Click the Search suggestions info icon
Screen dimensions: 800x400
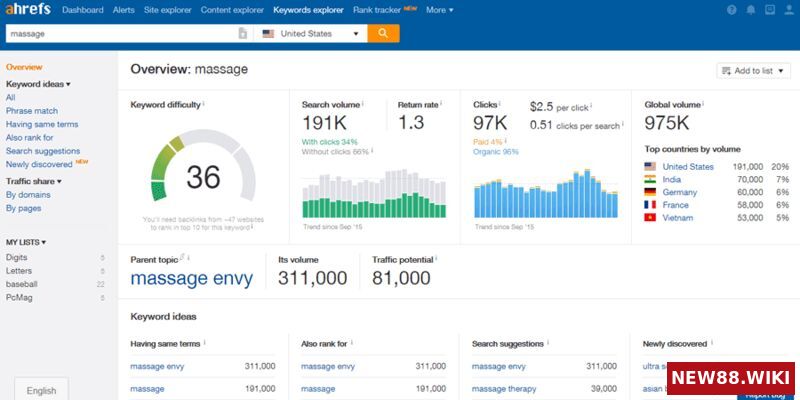coord(548,343)
